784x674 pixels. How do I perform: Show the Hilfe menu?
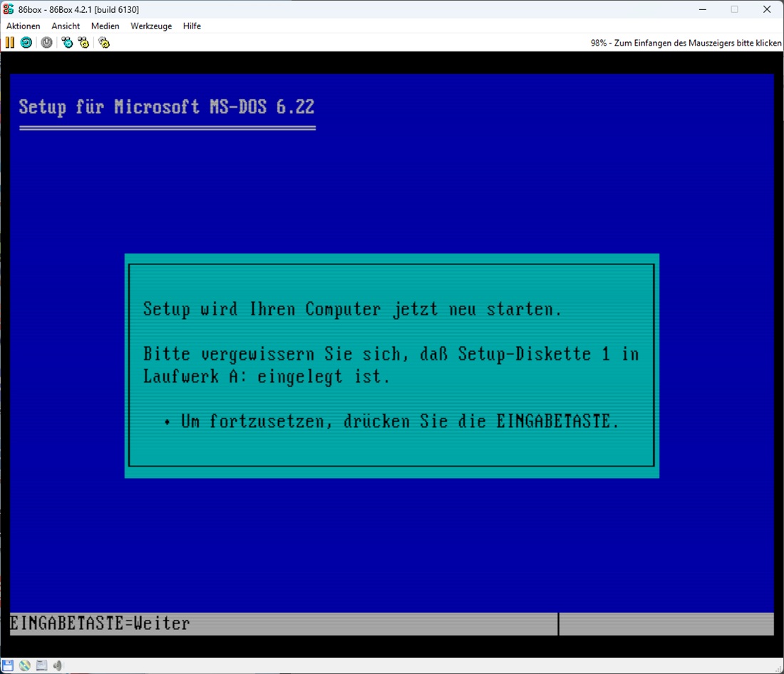click(x=192, y=26)
